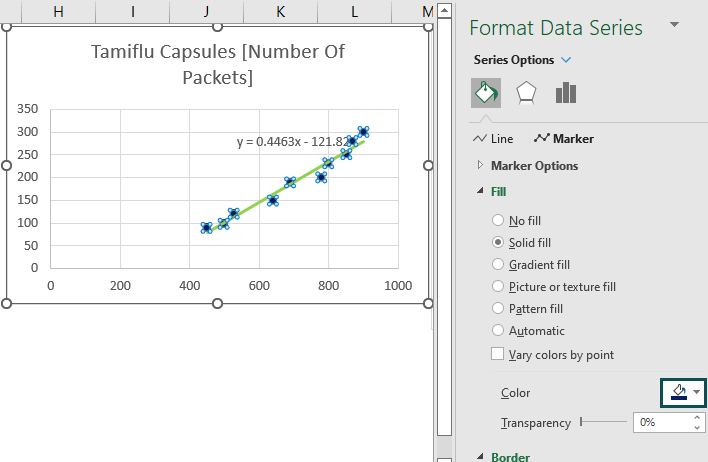Collapse the Border section

point(480,456)
